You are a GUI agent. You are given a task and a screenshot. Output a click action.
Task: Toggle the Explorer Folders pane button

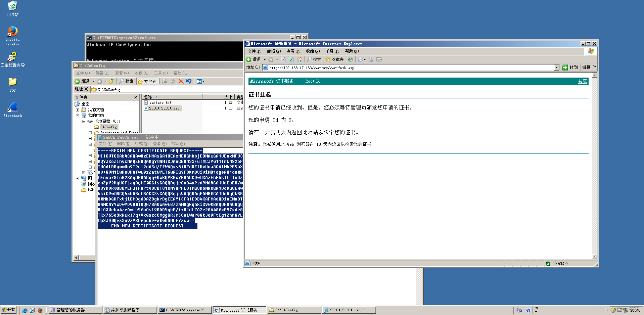click(147, 81)
